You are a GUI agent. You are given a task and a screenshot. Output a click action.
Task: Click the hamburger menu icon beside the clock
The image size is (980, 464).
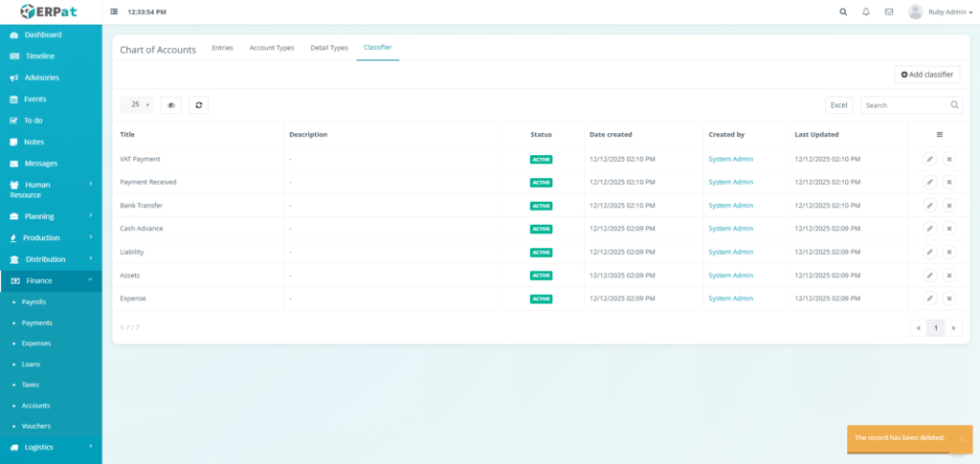[115, 11]
